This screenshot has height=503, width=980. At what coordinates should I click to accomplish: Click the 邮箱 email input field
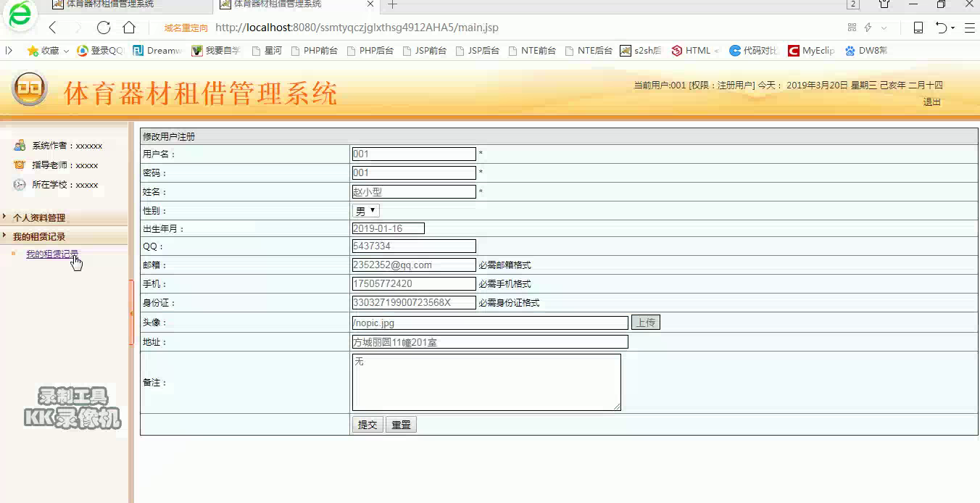414,265
